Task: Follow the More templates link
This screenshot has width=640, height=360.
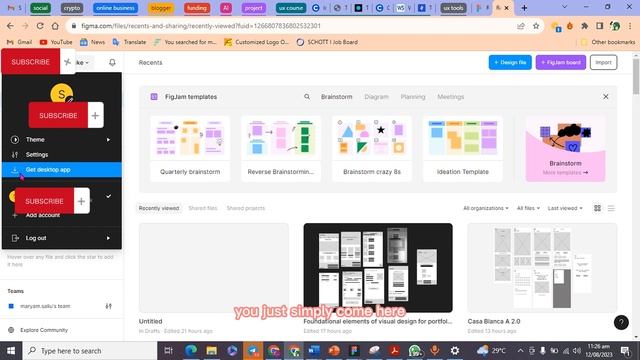Action: (x=565, y=173)
